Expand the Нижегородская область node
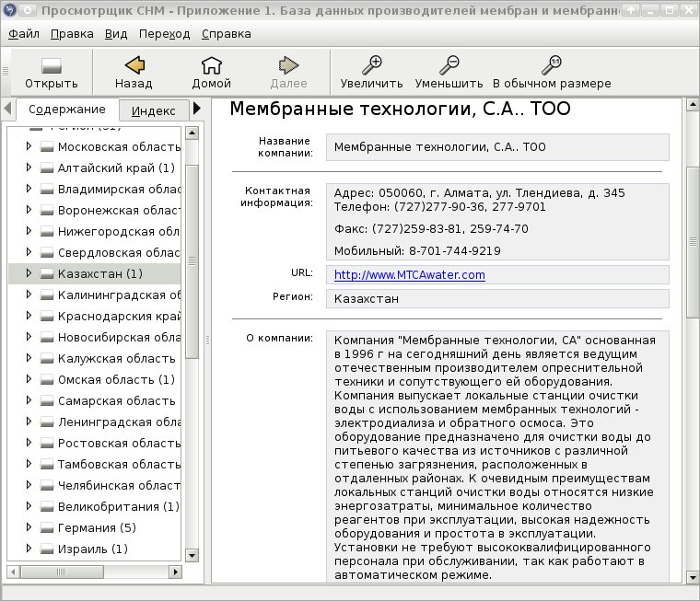This screenshot has height=601, width=700. coord(29,231)
